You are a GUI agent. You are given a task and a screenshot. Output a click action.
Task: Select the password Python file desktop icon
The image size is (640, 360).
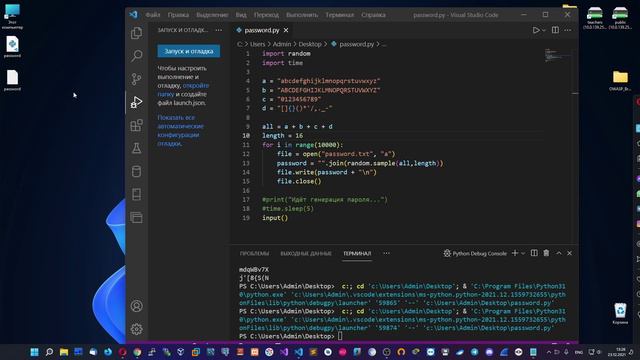coord(12,47)
